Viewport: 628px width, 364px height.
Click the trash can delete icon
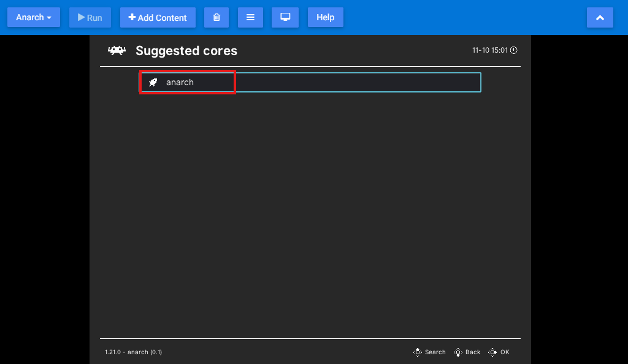pos(216,17)
